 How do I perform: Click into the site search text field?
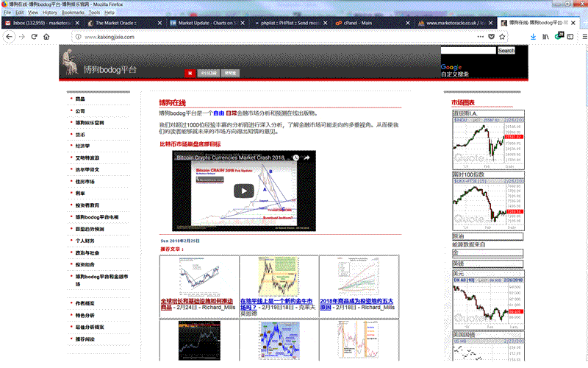coord(468,51)
